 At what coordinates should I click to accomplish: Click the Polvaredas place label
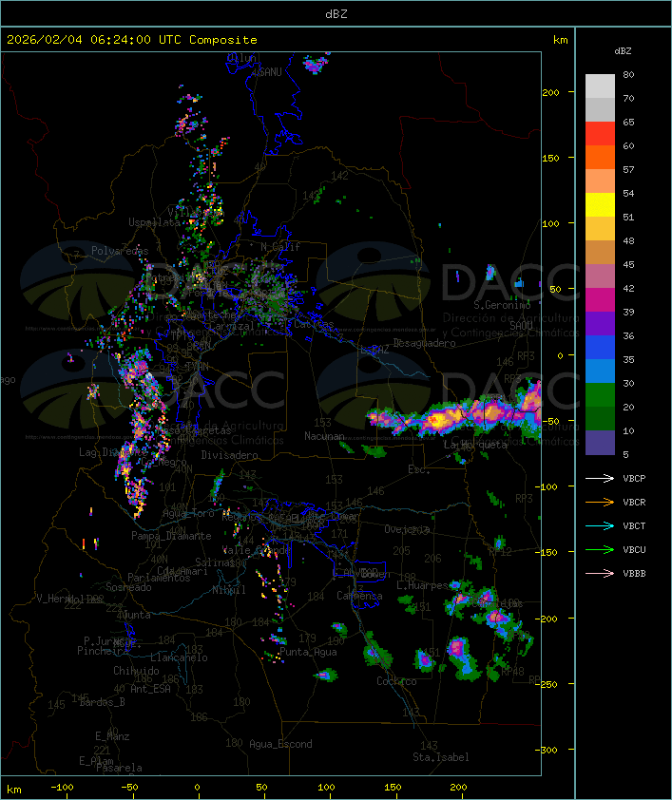pos(120,251)
